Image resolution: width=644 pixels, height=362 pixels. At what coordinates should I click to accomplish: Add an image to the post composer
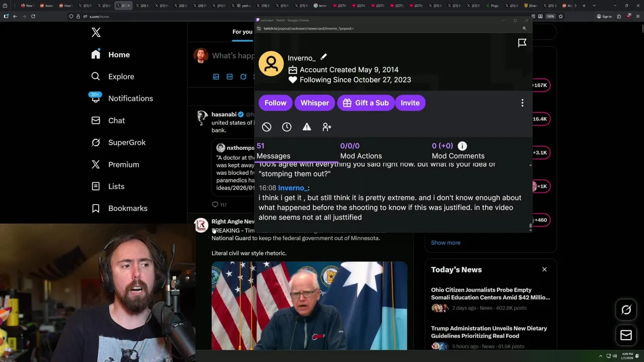pos(216,76)
